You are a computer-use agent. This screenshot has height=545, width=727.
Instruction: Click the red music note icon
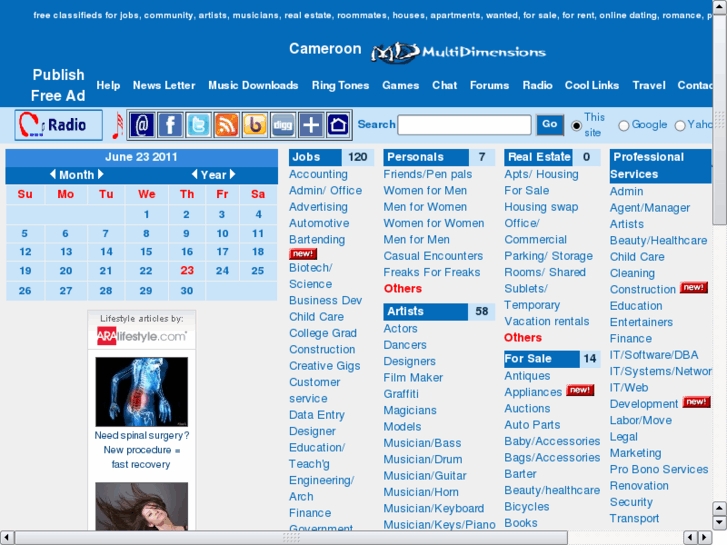pyautogui.click(x=118, y=126)
